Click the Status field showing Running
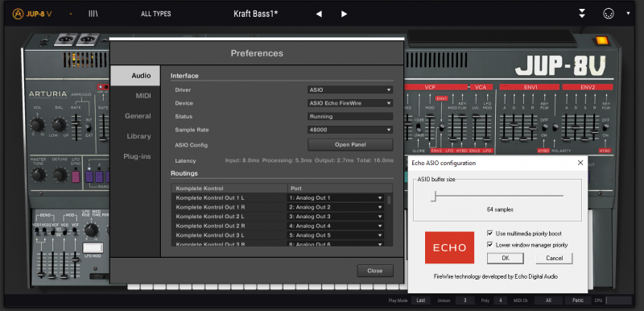This screenshot has width=644, height=311. pos(350,116)
